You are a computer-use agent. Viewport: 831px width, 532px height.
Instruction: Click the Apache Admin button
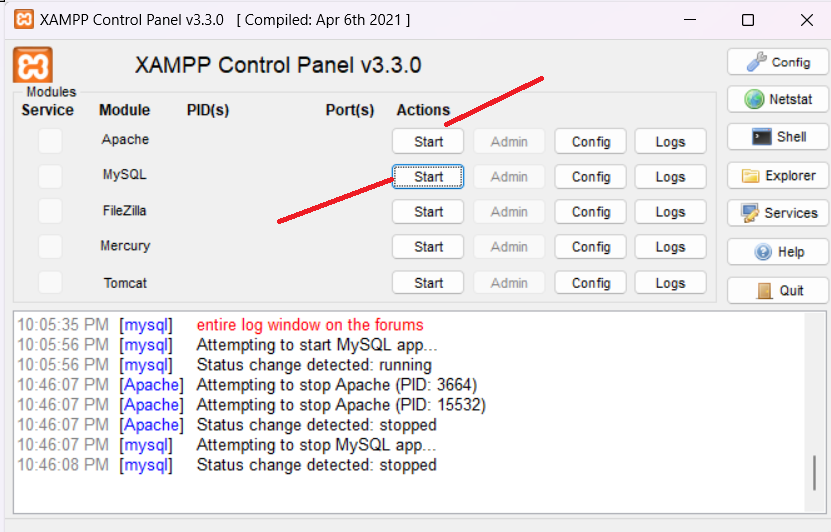509,141
